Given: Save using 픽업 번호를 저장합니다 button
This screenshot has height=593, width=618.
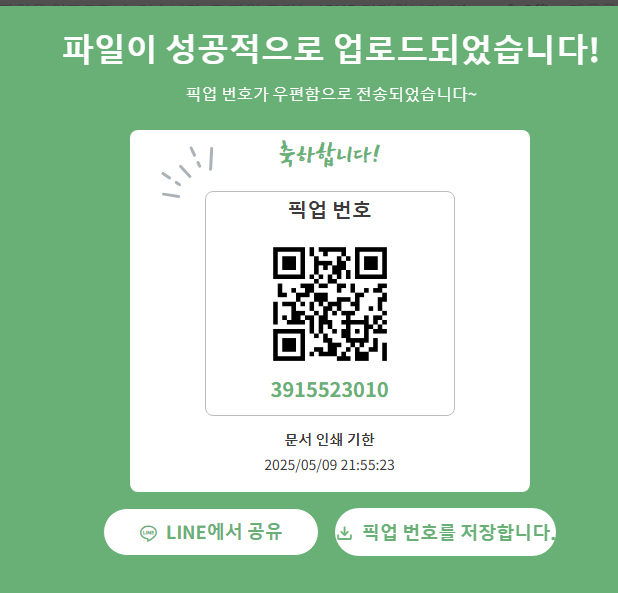Looking at the screenshot, I should [x=445, y=532].
